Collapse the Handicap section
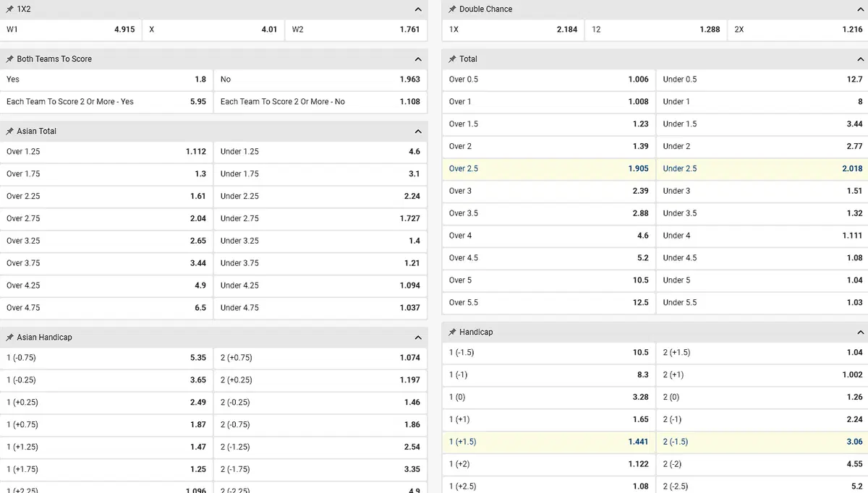The width and height of the screenshot is (868, 493). [x=860, y=333]
